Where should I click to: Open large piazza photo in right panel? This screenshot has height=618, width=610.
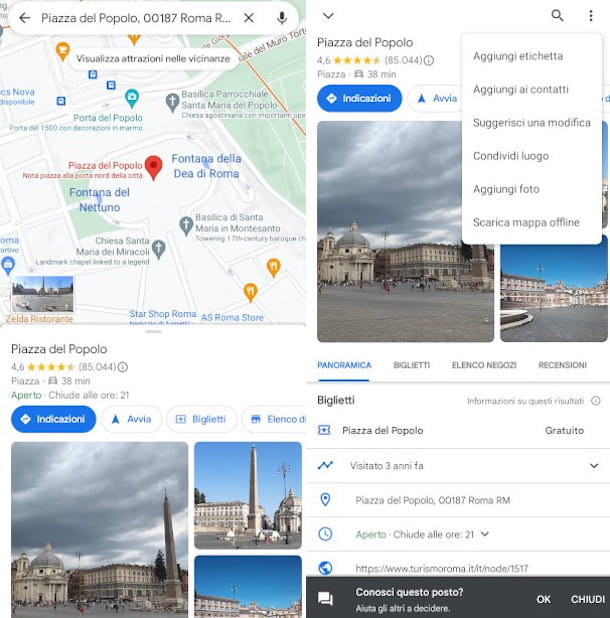click(x=405, y=231)
